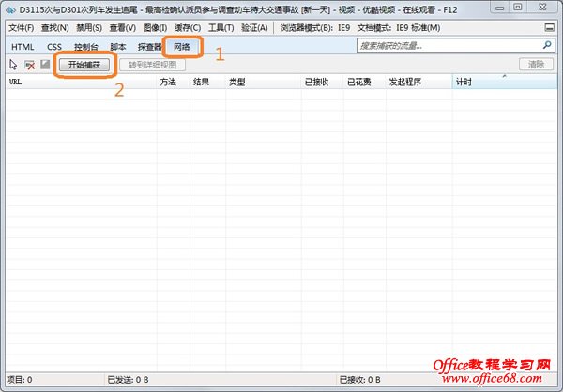Close the F12 developer tools window

coord(543,8)
